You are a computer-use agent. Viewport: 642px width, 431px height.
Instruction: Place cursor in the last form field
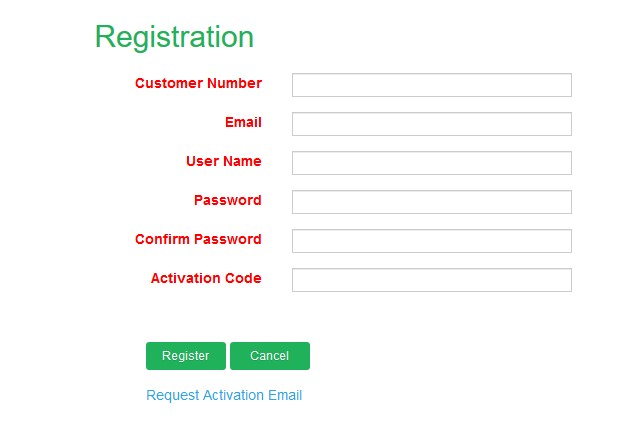click(431, 280)
